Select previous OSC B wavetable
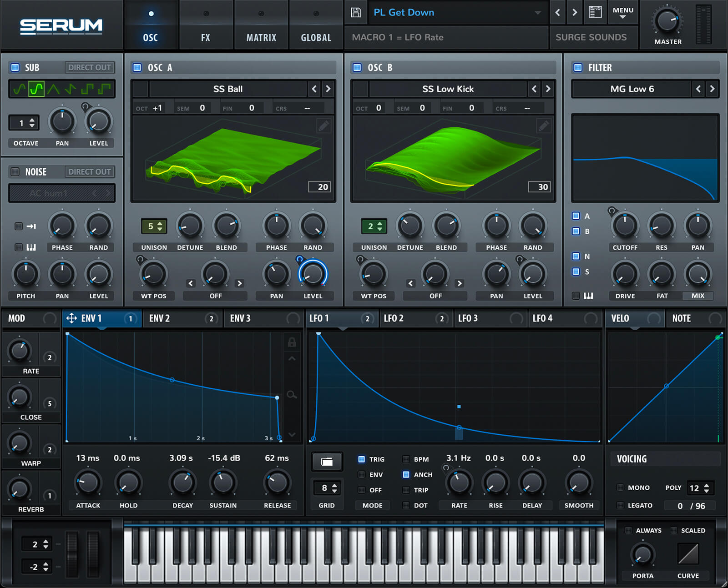Screen dimensions: 728x588 pyautogui.click(x=534, y=89)
